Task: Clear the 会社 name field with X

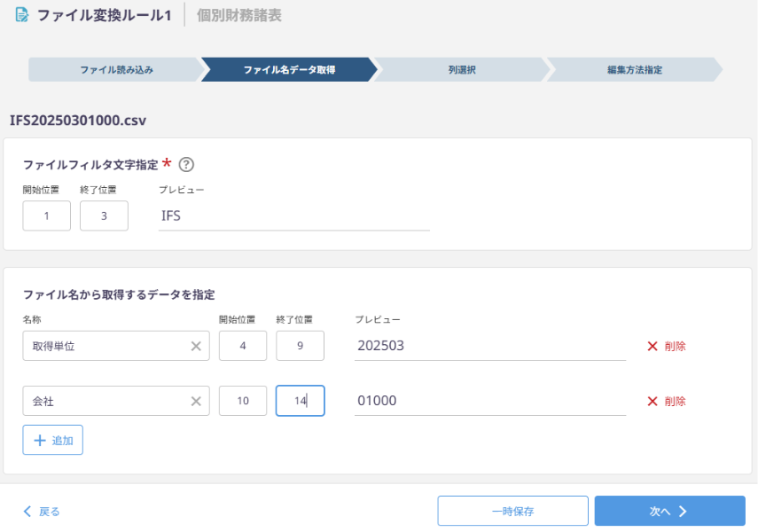Action: pos(196,401)
